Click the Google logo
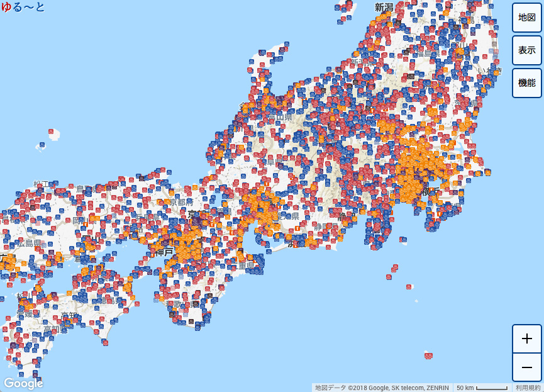 point(22,382)
